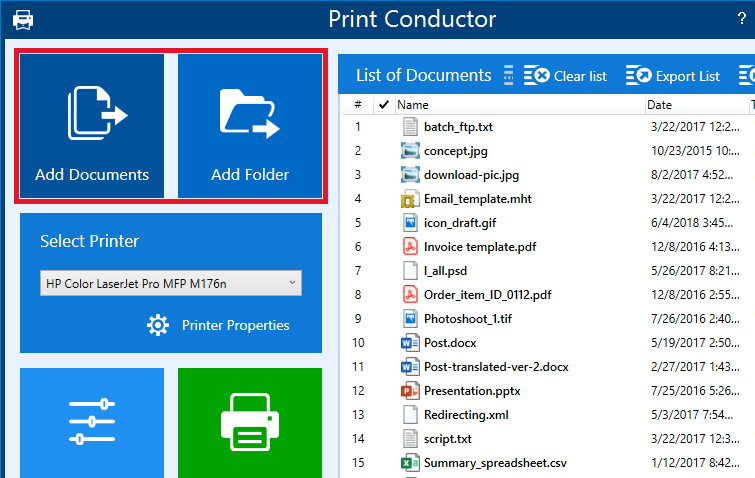This screenshot has width=755, height=478.
Task: Click the toolbar grip handle beside List of Documents
Action: tap(508, 76)
